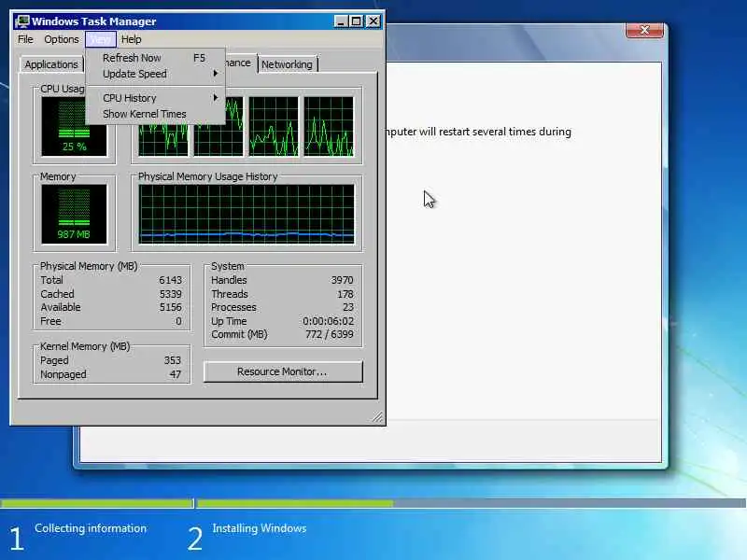Open the Options menu
The width and height of the screenshot is (747, 560).
pos(62,39)
